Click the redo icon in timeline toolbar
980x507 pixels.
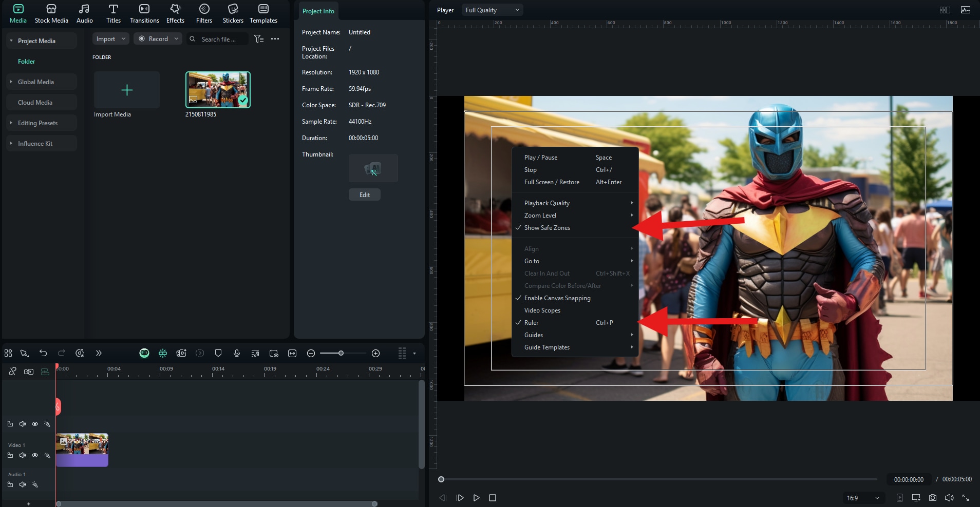tap(62, 353)
